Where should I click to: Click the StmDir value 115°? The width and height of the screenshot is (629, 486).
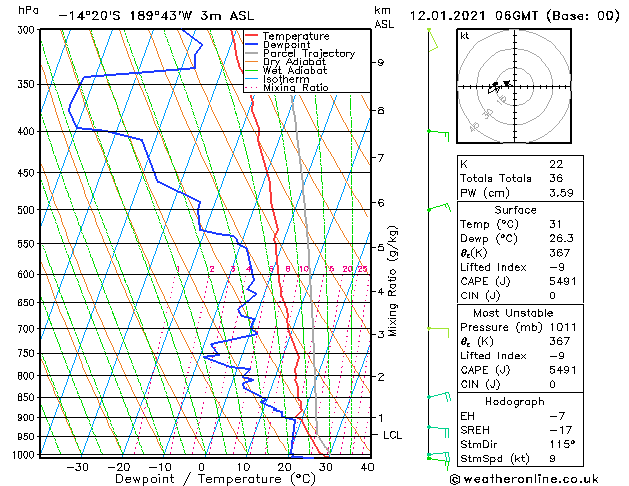[562, 444]
